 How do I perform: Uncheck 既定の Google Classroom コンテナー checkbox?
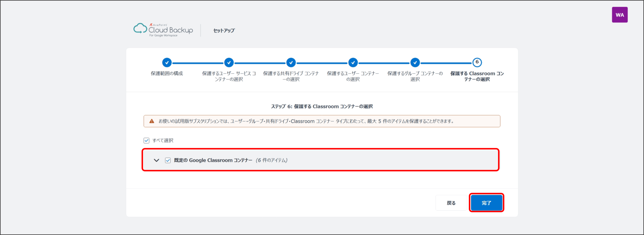point(168,160)
